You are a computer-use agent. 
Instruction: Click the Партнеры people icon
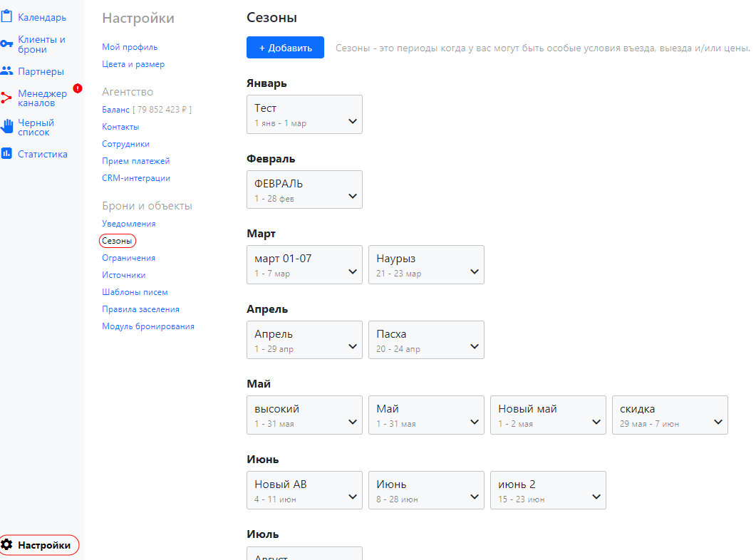point(6,71)
